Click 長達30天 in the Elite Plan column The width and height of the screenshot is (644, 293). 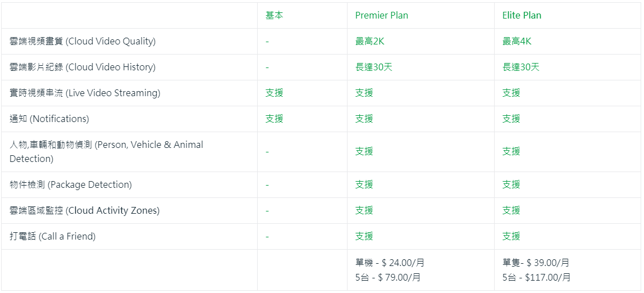pyautogui.click(x=521, y=67)
